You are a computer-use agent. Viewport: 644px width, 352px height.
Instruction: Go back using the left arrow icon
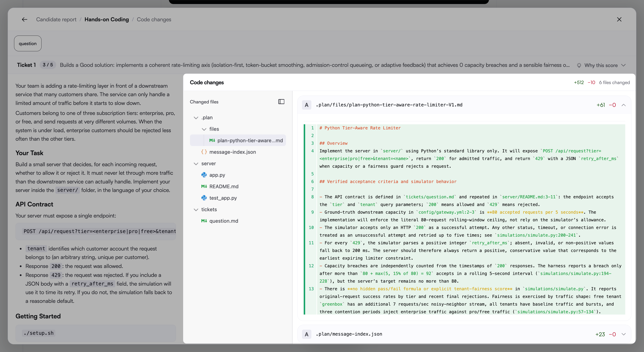pyautogui.click(x=24, y=20)
